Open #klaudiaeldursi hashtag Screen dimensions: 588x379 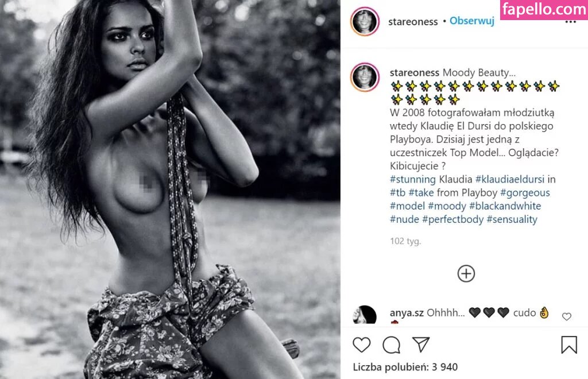tap(510, 179)
